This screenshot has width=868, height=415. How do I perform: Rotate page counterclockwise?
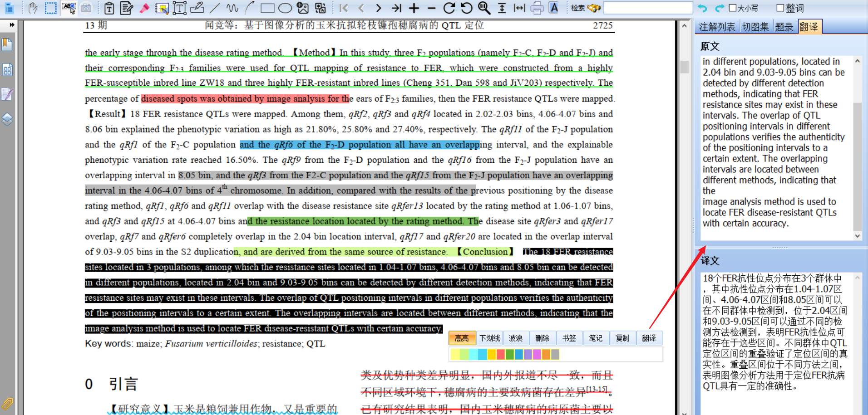(x=467, y=8)
